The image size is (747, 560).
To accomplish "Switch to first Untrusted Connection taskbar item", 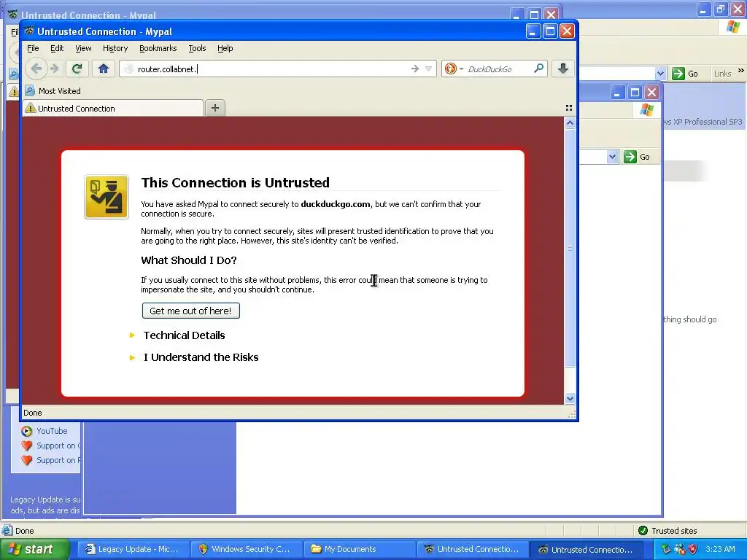I will click(472, 549).
